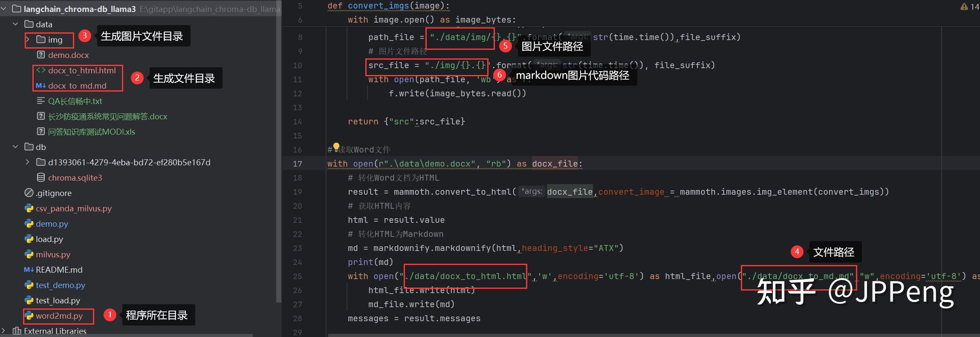
Task: Click the lightbulb quick-fix icon on line 16
Action: point(336,147)
